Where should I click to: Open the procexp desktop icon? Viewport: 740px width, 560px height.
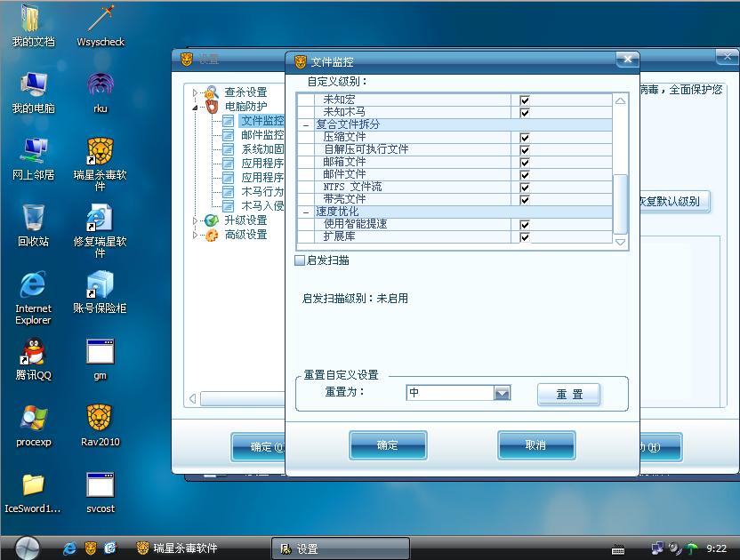click(34, 419)
